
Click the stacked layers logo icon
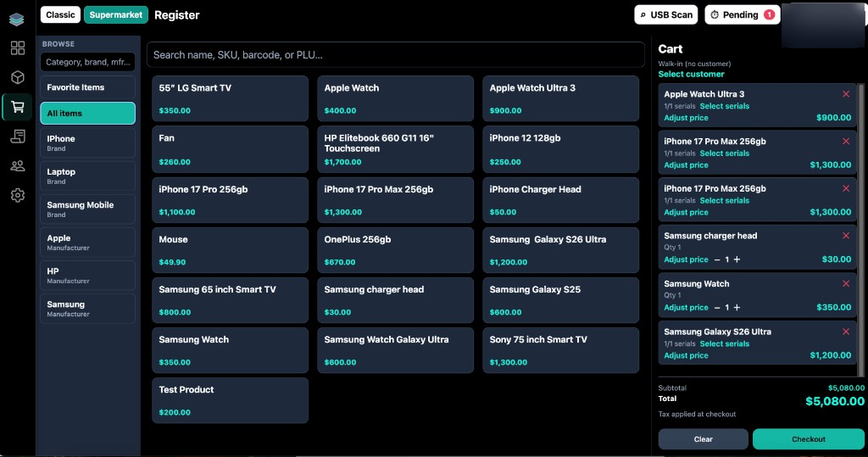pyautogui.click(x=17, y=20)
